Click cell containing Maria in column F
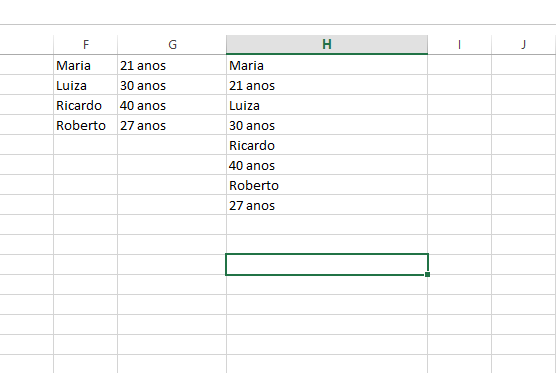The width and height of the screenshot is (556, 373). 85,65
